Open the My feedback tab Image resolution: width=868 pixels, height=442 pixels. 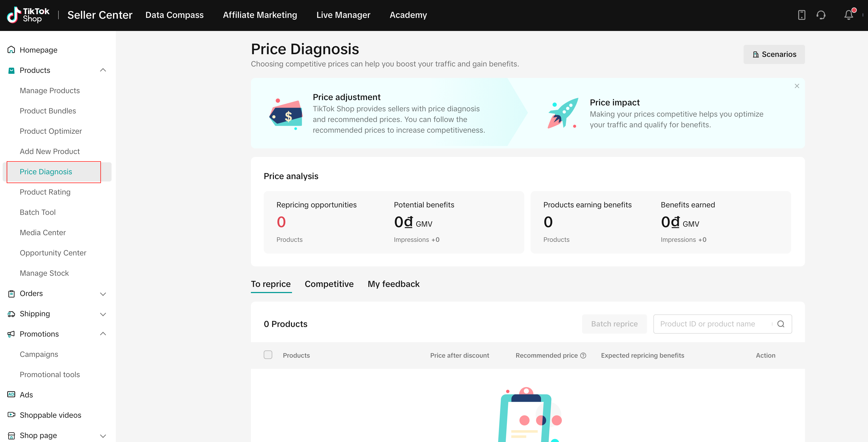coord(393,284)
